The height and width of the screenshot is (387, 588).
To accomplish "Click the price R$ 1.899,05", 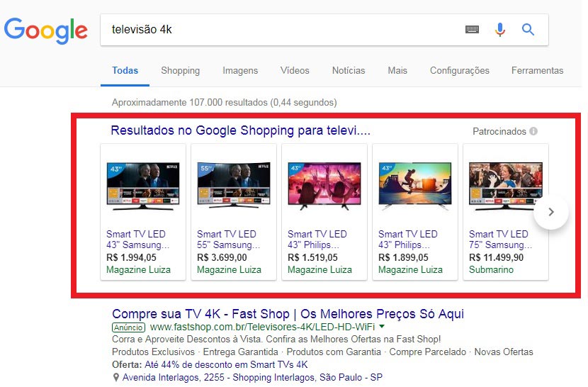I will (x=404, y=257).
